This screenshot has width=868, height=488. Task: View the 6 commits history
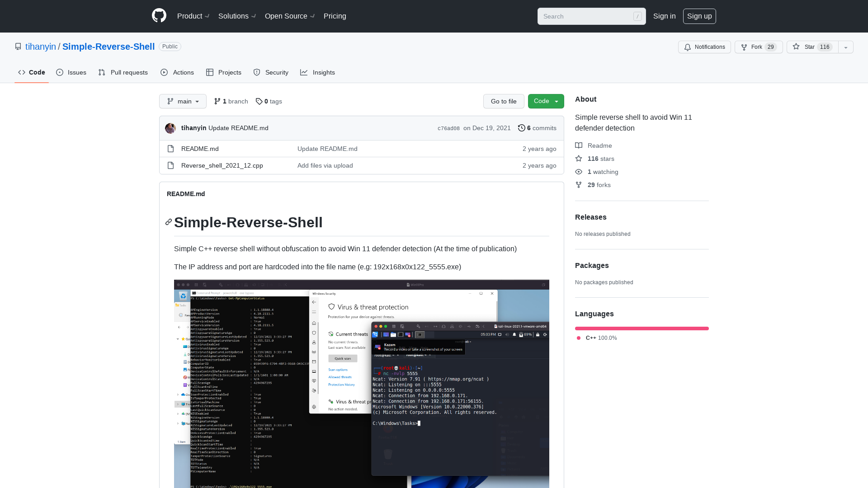pyautogui.click(x=537, y=128)
